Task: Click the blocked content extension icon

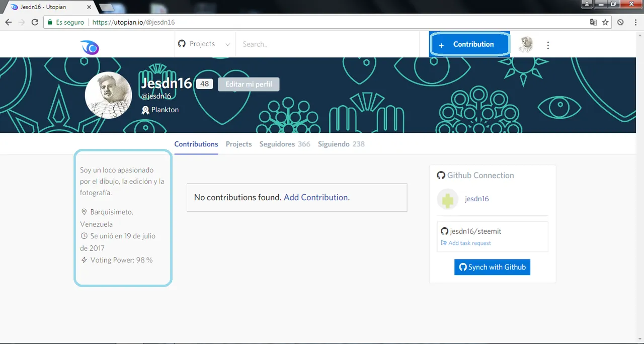Action: (x=620, y=22)
